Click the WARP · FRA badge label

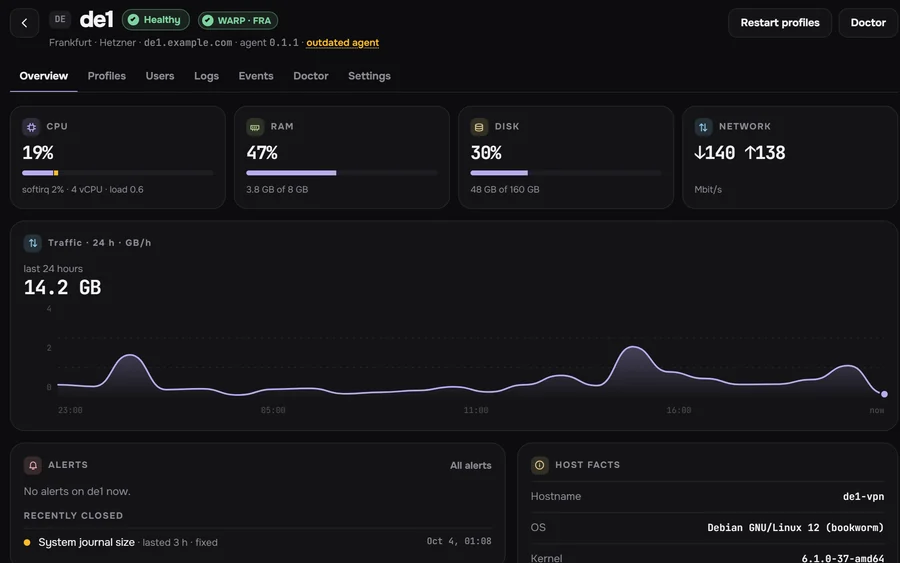click(244, 21)
